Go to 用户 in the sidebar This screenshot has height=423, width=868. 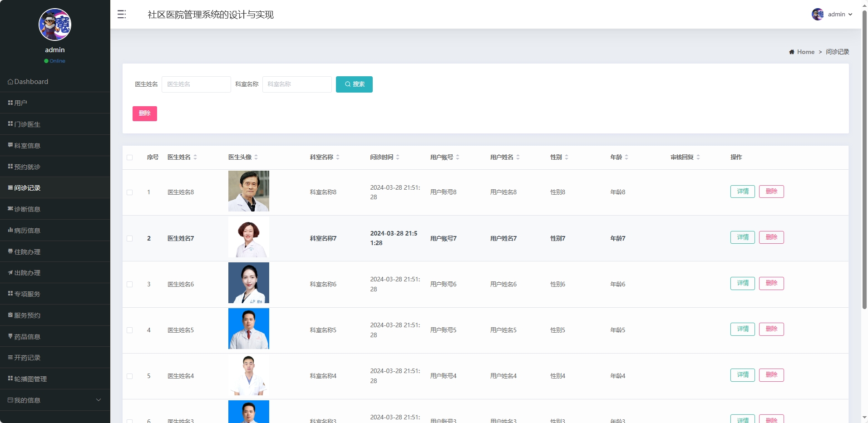pyautogui.click(x=55, y=103)
